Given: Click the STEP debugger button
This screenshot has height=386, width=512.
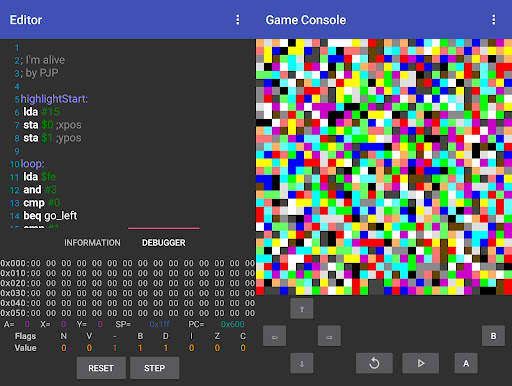Looking at the screenshot, I should coord(154,368).
